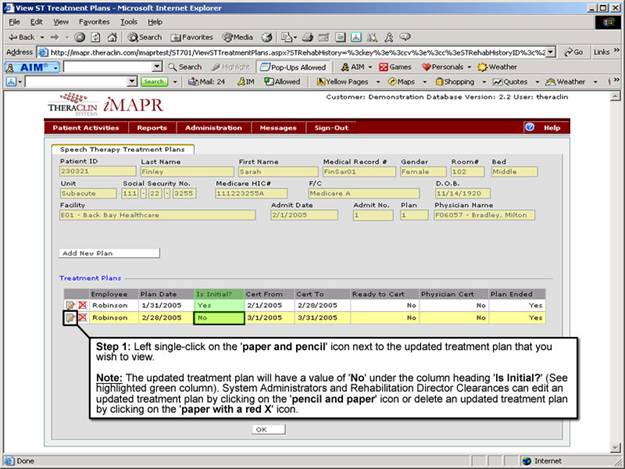625x469 pixels.
Task: Expand the address bar dropdown
Action: [550, 52]
